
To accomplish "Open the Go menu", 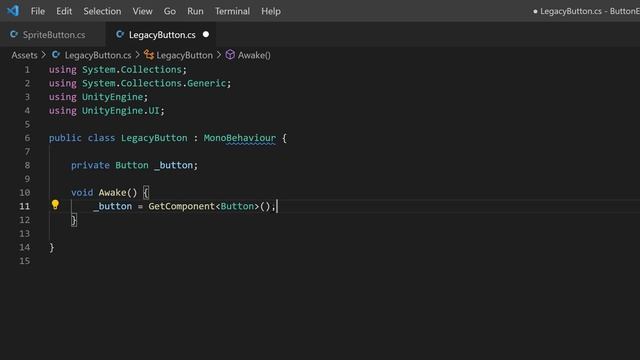I will (169, 11).
